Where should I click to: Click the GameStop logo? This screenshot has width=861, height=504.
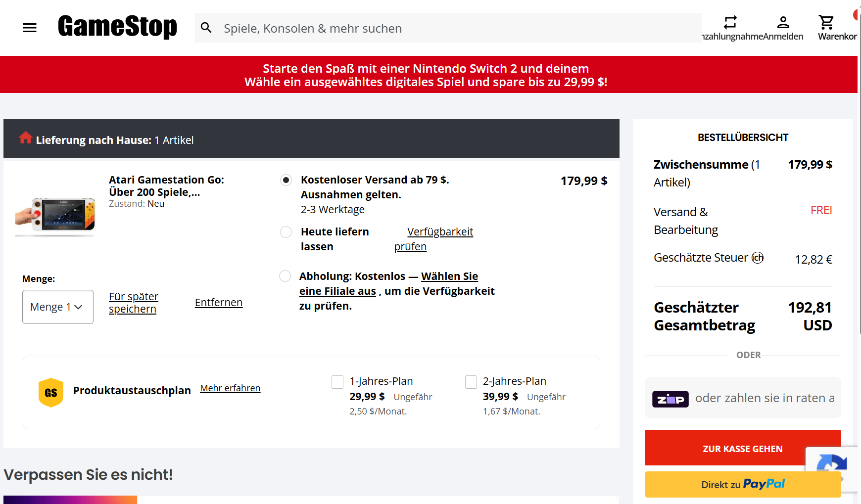point(117,27)
